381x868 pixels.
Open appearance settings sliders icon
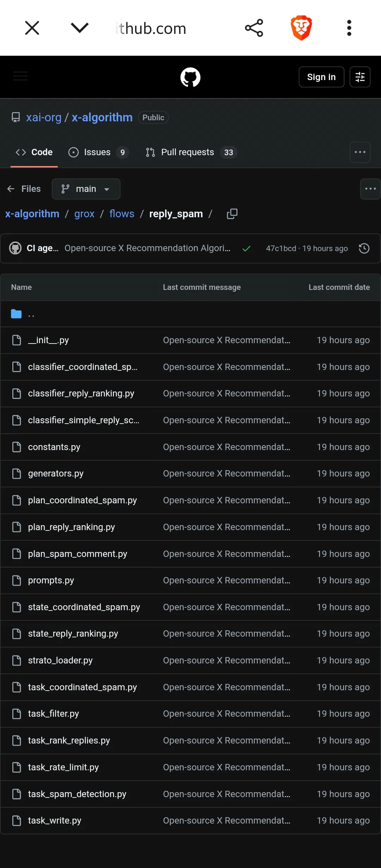pos(360,77)
